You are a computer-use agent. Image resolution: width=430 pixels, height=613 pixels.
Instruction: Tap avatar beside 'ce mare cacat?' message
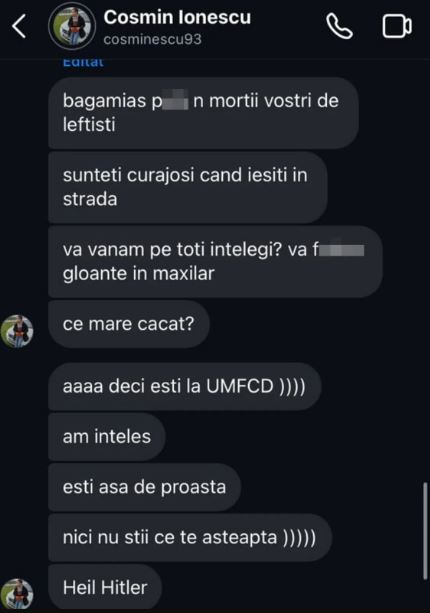pyautogui.click(x=17, y=331)
